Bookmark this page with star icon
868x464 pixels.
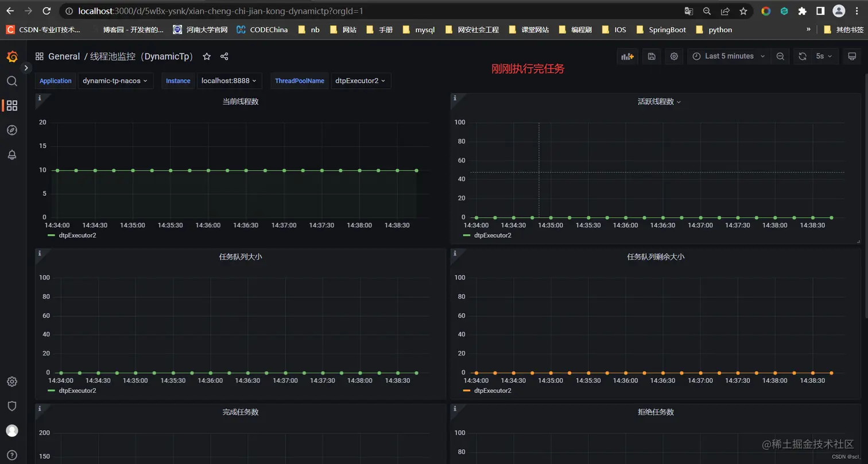743,11
